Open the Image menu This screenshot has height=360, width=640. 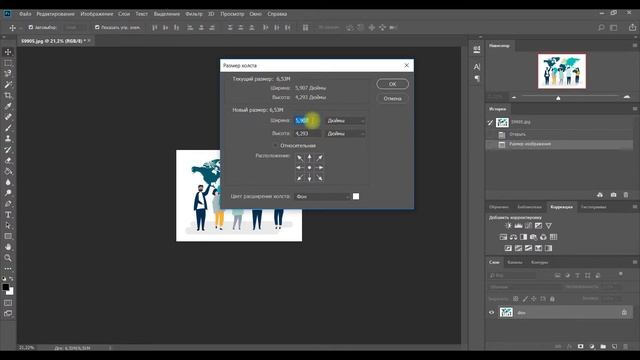click(x=97, y=14)
